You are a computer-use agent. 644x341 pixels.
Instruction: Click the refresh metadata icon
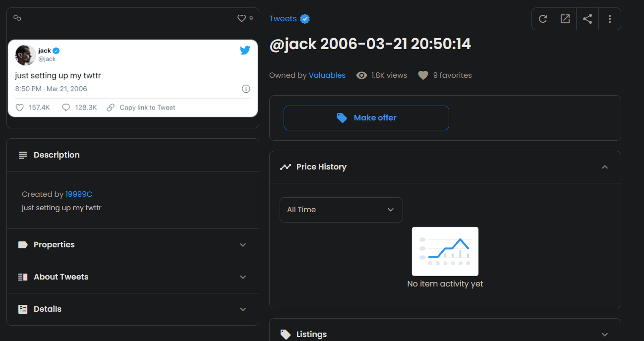[x=543, y=19]
